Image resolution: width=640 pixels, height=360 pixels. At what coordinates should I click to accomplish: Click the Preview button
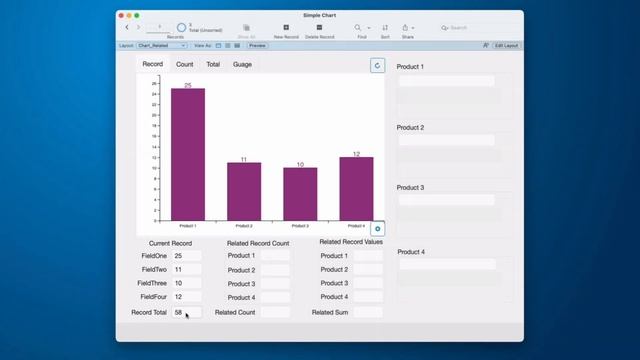pos(257,46)
